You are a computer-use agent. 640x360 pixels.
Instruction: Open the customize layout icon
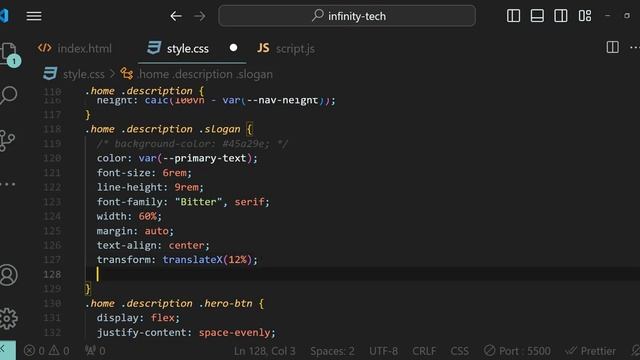click(584, 16)
